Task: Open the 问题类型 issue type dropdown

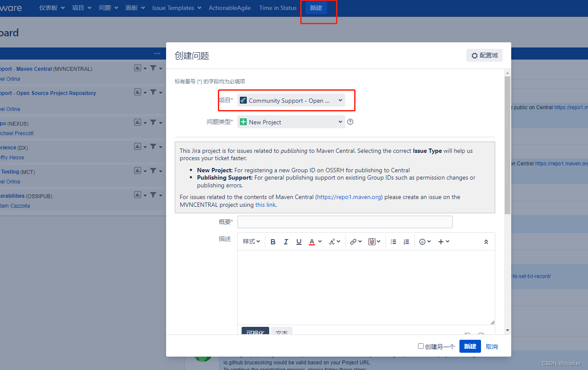Action: pyautogui.click(x=291, y=122)
